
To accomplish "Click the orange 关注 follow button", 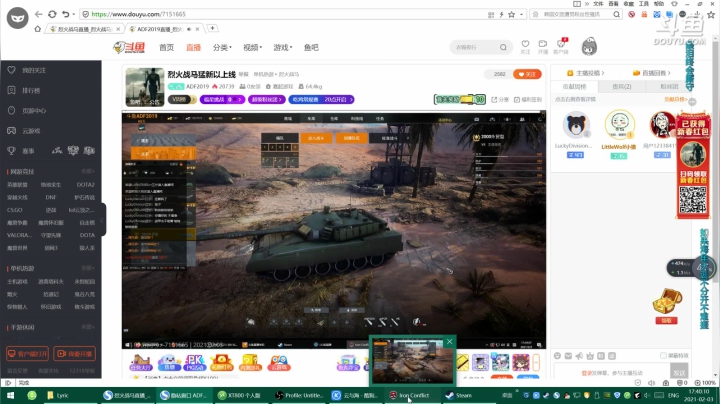I will (527, 74).
